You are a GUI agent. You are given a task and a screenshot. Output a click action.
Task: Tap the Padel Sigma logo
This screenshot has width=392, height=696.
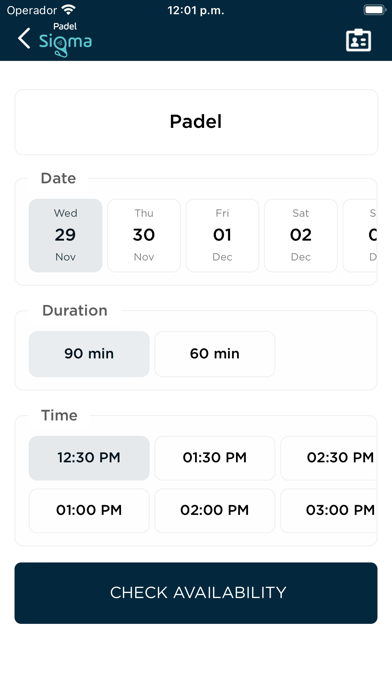(x=65, y=40)
